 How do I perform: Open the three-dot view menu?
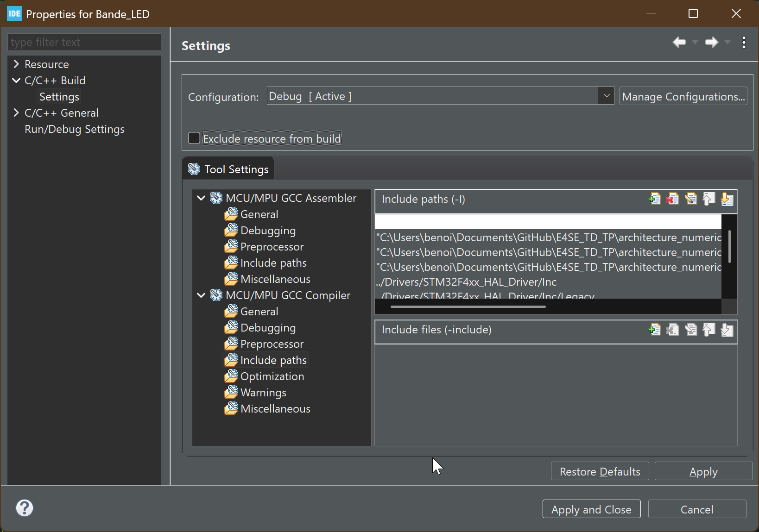click(744, 42)
